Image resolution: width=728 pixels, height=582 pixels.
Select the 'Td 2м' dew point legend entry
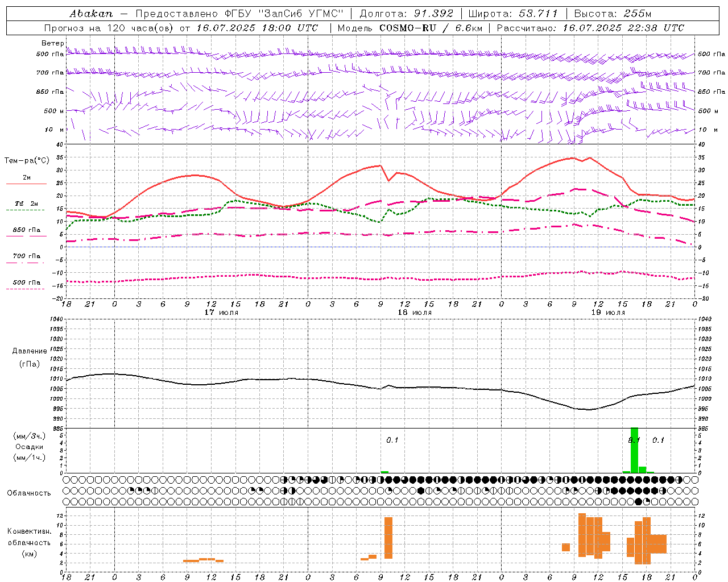point(27,203)
